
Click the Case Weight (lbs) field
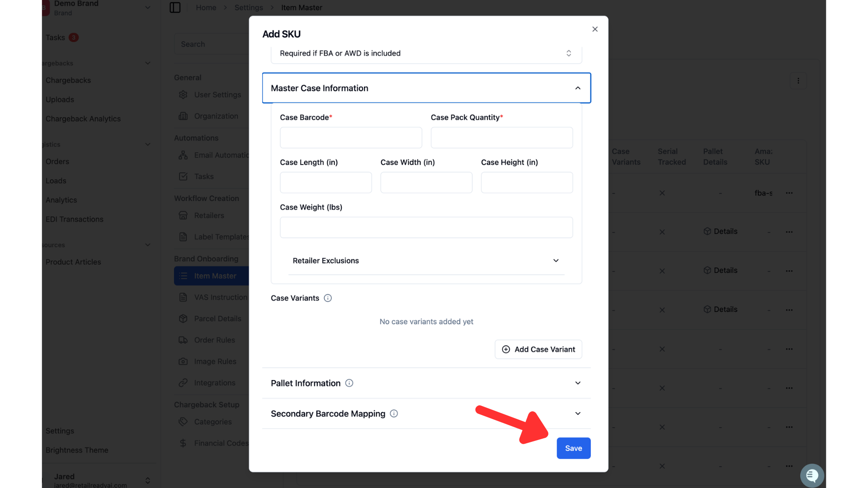point(426,227)
